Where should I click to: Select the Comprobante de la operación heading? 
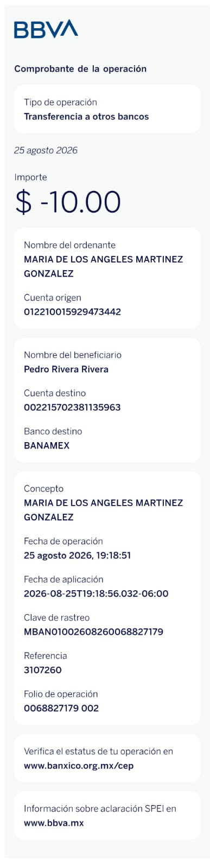coord(80,69)
